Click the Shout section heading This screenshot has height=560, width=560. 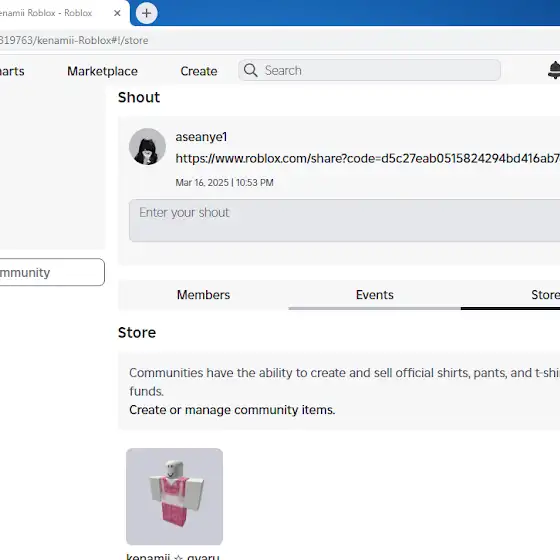139,97
